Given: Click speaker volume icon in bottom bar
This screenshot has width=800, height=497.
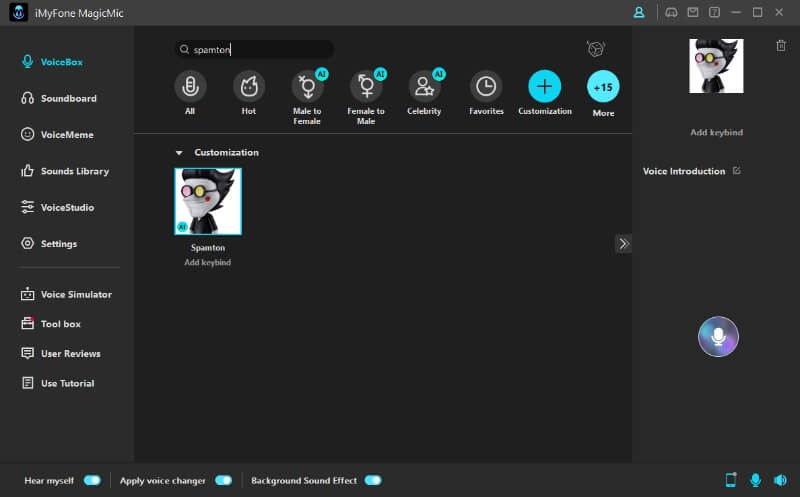Looking at the screenshot, I should 780,480.
